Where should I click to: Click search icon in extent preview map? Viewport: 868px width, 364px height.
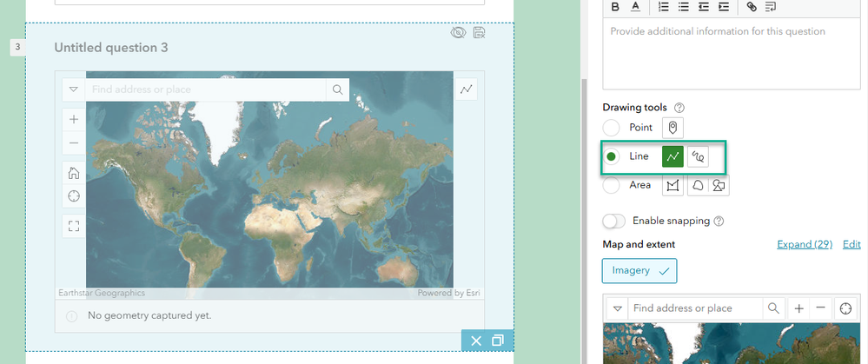pyautogui.click(x=773, y=308)
